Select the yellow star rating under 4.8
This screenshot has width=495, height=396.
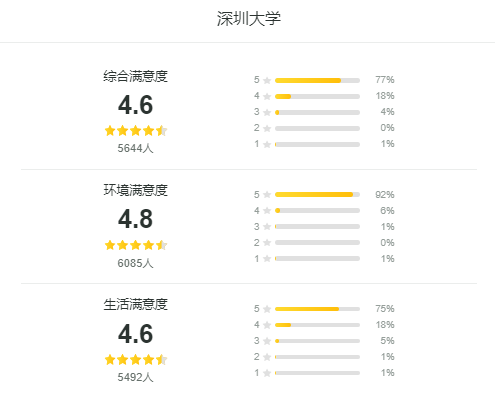(x=136, y=245)
